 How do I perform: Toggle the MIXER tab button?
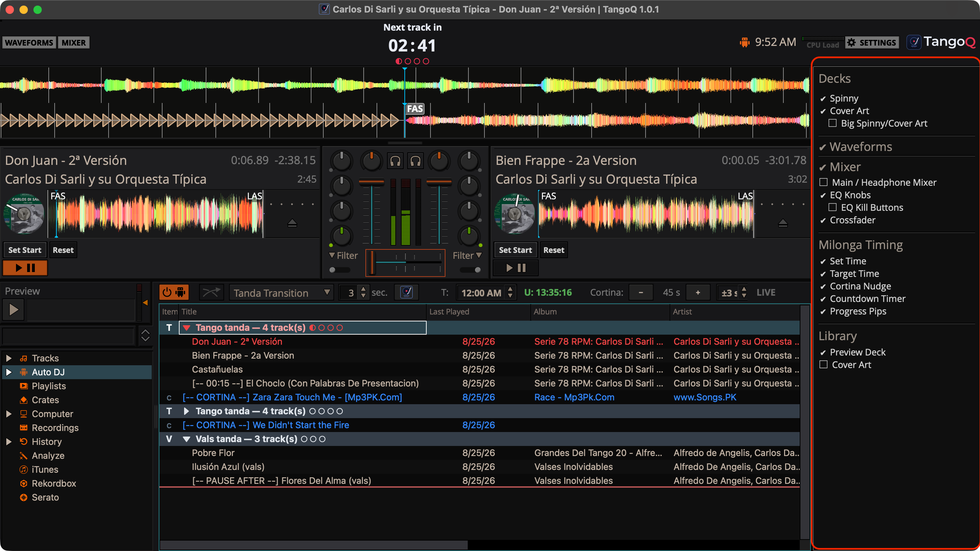pyautogui.click(x=73, y=42)
